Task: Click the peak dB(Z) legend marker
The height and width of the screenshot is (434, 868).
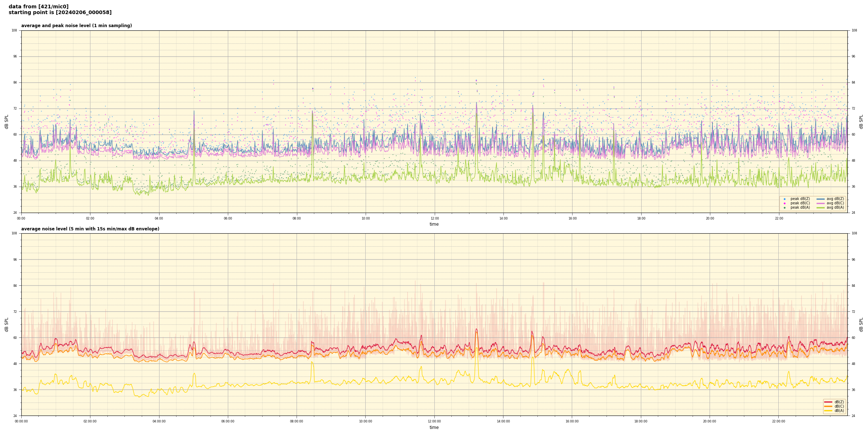Action: coord(784,199)
